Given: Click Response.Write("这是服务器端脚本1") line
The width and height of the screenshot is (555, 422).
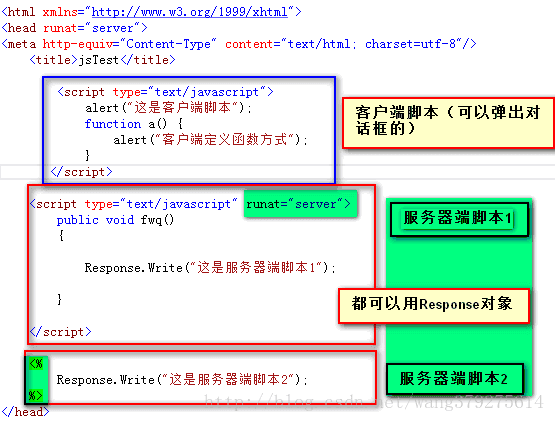Looking at the screenshot, I should click(x=210, y=268).
